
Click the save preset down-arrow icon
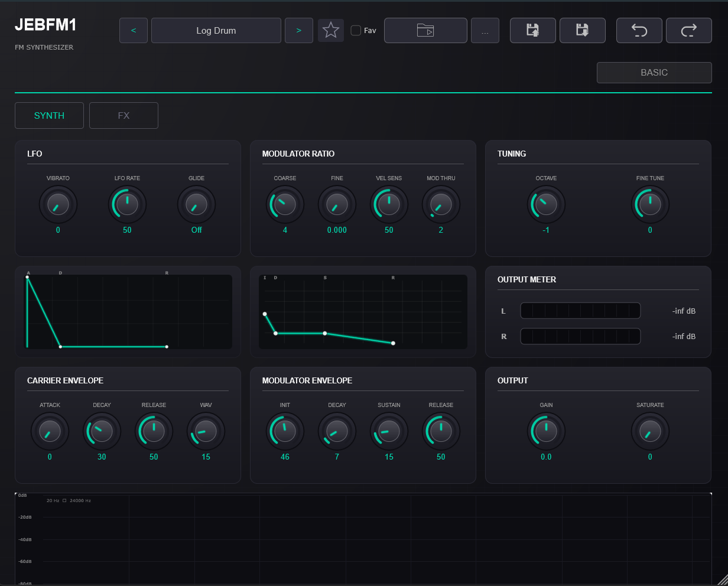coord(582,31)
